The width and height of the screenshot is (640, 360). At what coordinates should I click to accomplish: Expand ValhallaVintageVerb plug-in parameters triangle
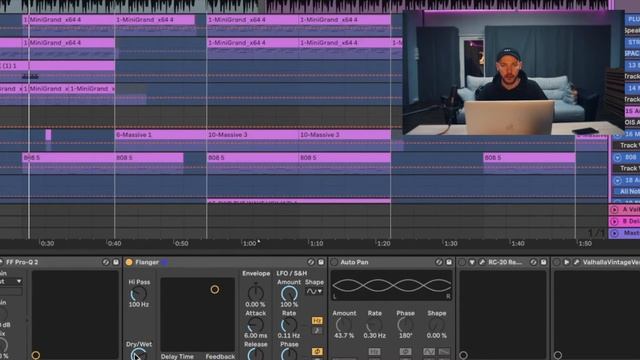click(x=567, y=262)
